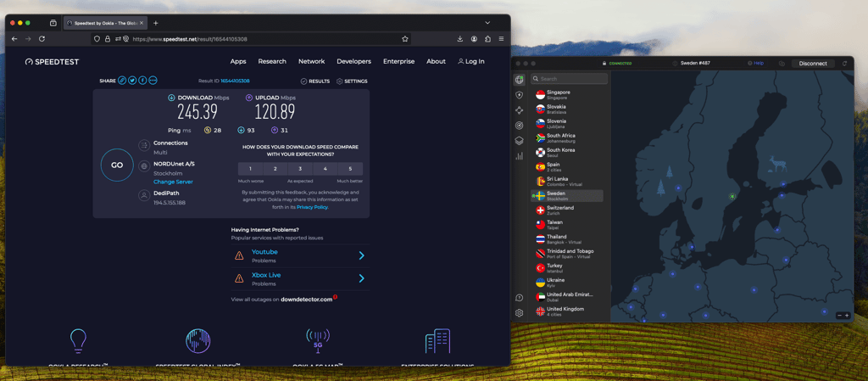This screenshot has height=381, width=868.
Task: Click tracking protection shield in address bar
Action: (97, 39)
